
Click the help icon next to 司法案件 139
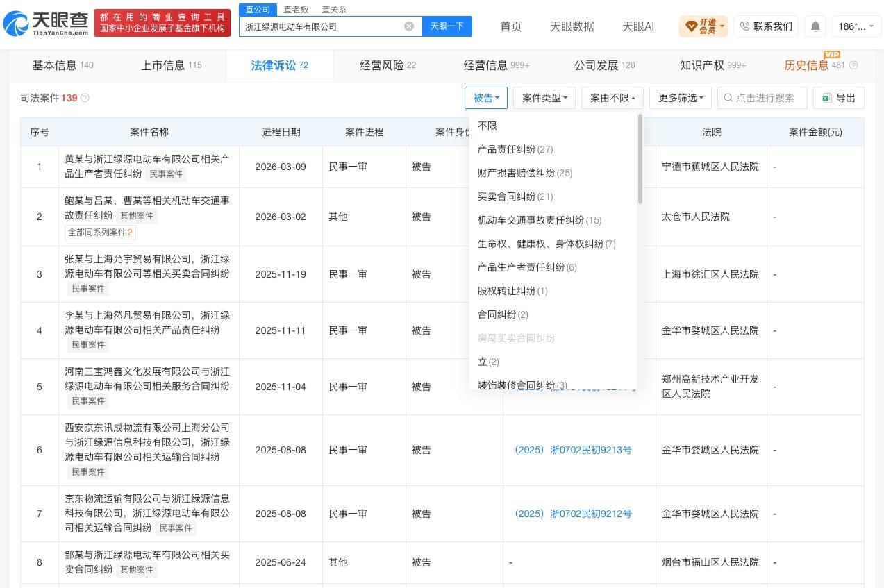click(85, 99)
